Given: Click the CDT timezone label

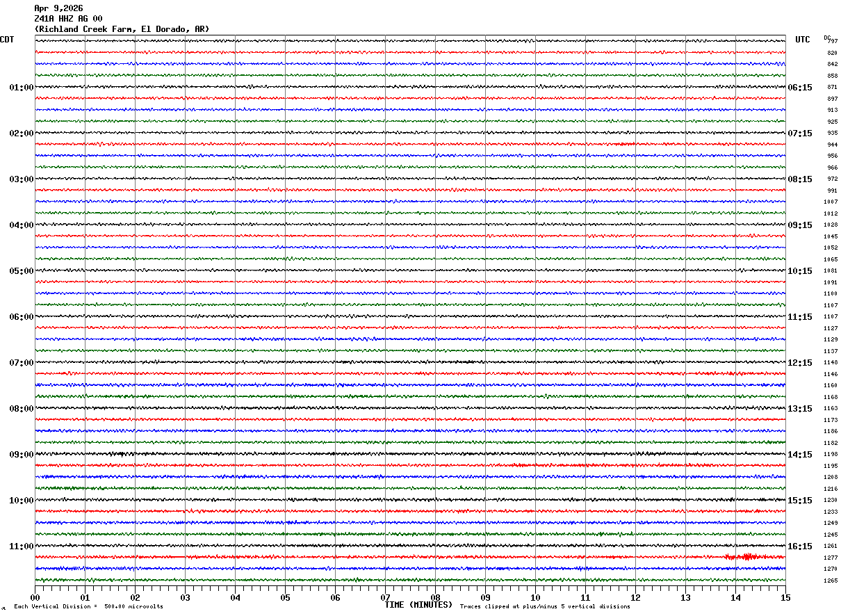Looking at the screenshot, I should pyautogui.click(x=7, y=40).
